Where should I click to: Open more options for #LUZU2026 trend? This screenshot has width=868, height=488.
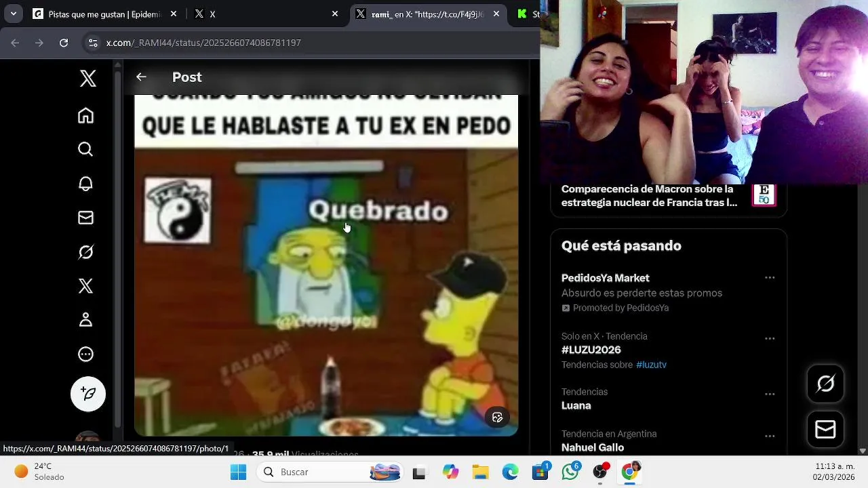770,339
